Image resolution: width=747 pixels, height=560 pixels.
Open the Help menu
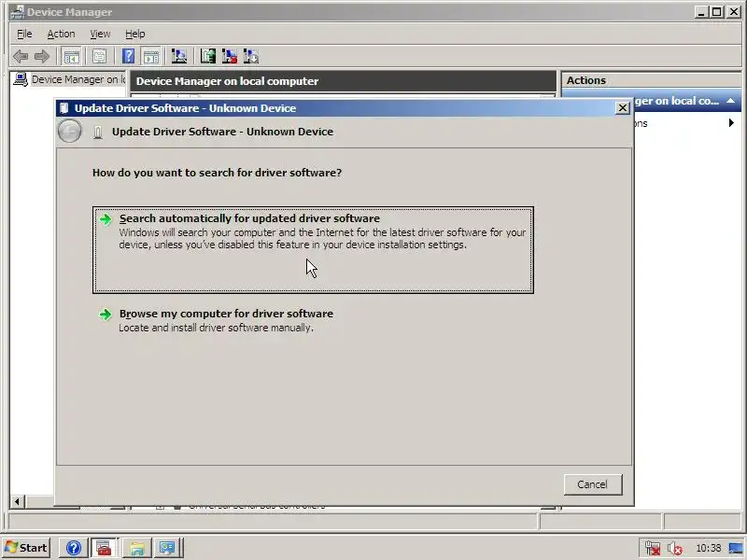[x=134, y=34]
